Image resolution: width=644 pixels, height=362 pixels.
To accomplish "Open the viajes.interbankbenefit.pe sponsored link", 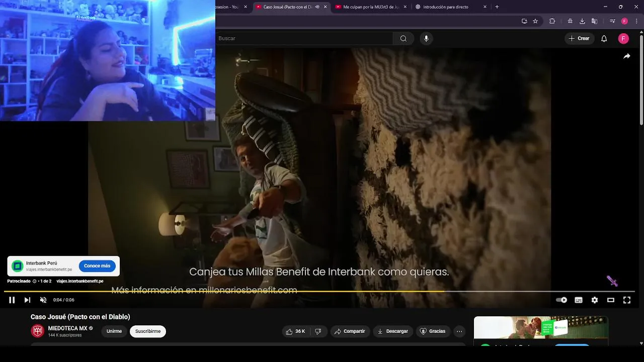I will tap(79, 281).
